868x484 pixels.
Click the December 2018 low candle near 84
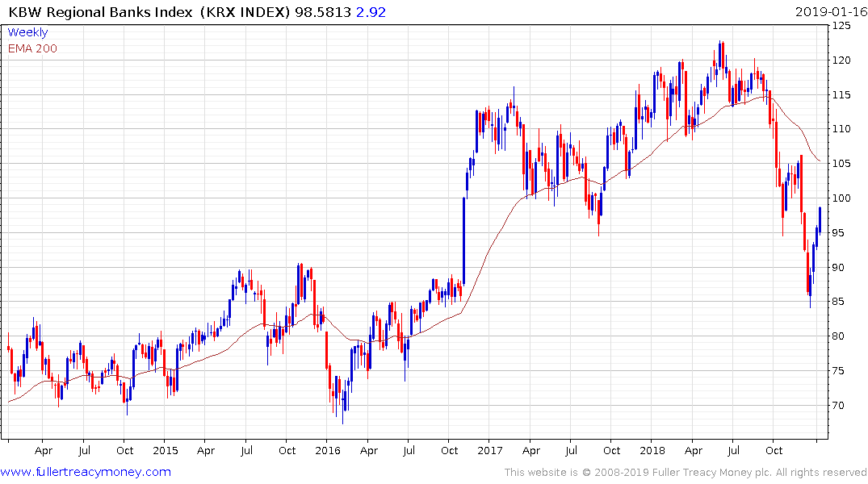tap(811, 288)
